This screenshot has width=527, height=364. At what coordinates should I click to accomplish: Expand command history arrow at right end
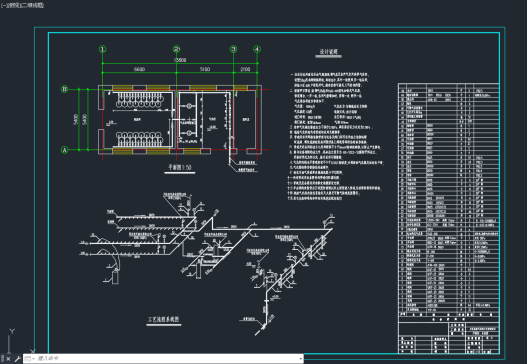point(300,359)
